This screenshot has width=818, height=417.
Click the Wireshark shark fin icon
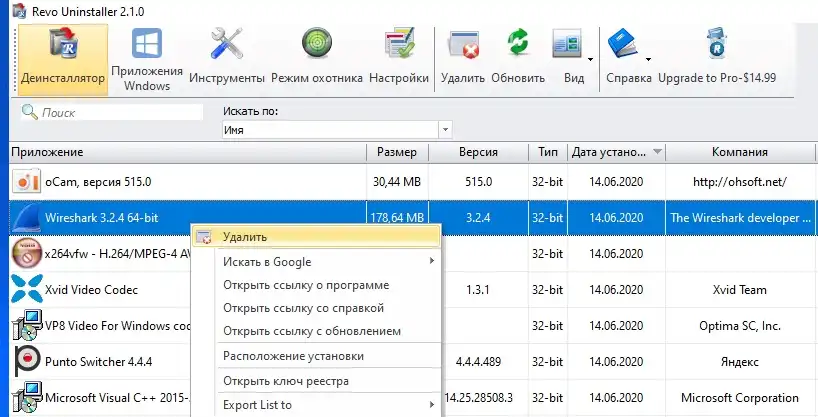26,218
